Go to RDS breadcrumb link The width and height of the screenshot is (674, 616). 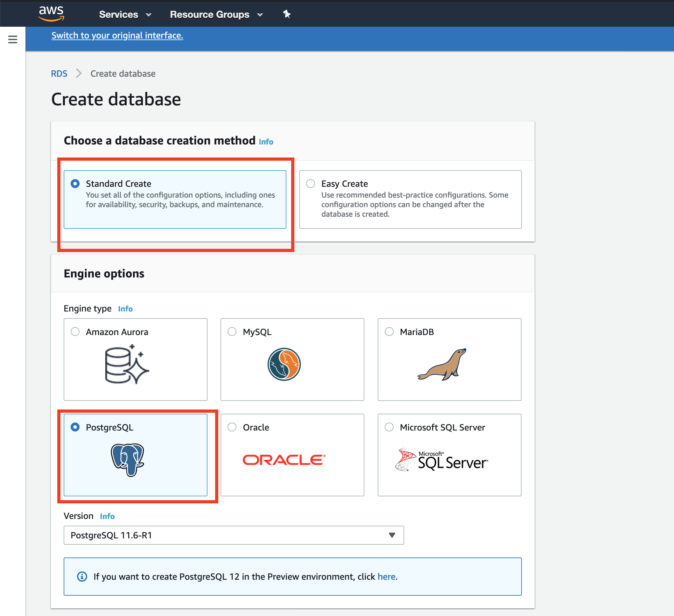(x=59, y=73)
